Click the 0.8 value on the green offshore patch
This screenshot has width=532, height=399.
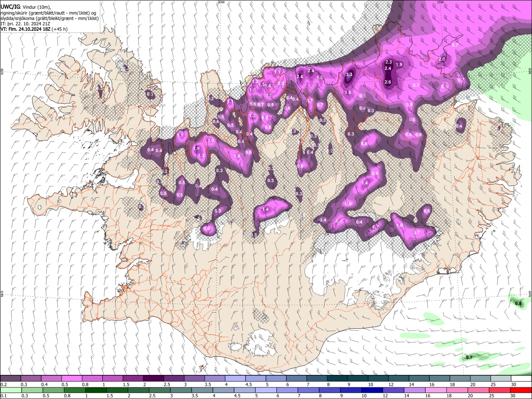[x=518, y=304]
